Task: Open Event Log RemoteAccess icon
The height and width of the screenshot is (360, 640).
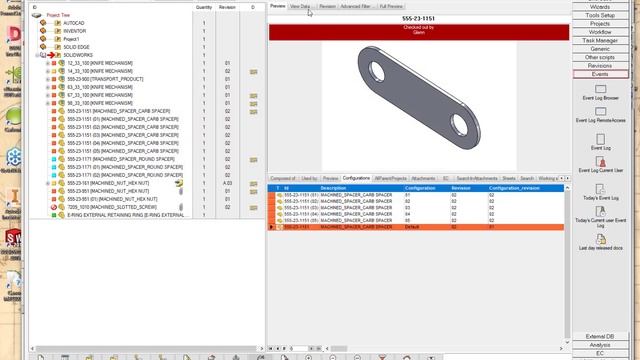Action: point(600,111)
